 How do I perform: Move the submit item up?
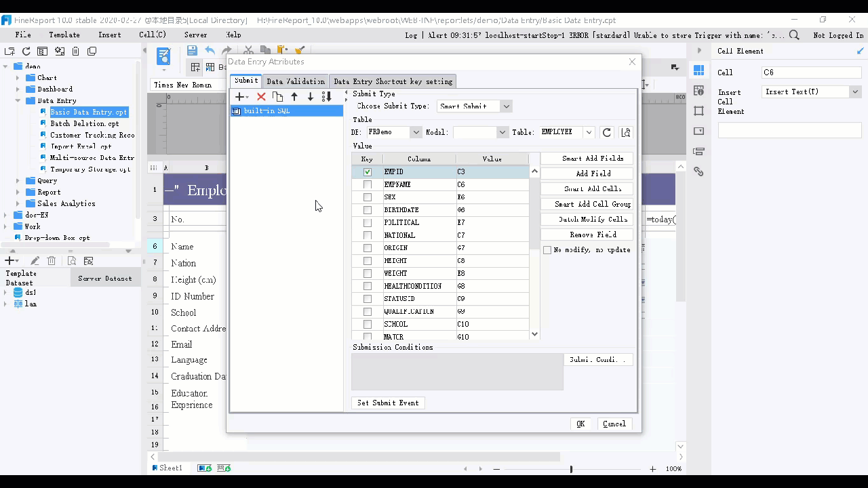[x=294, y=97]
